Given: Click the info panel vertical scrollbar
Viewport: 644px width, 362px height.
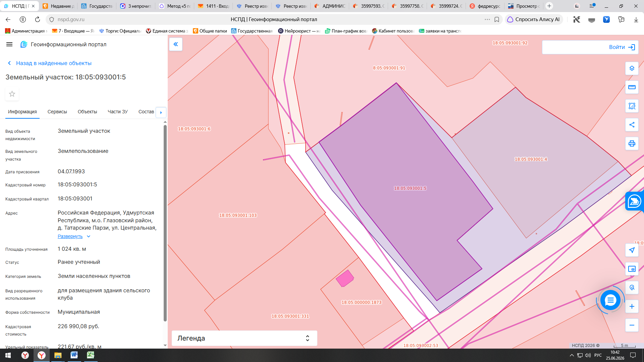Looking at the screenshot, I should (x=165, y=223).
